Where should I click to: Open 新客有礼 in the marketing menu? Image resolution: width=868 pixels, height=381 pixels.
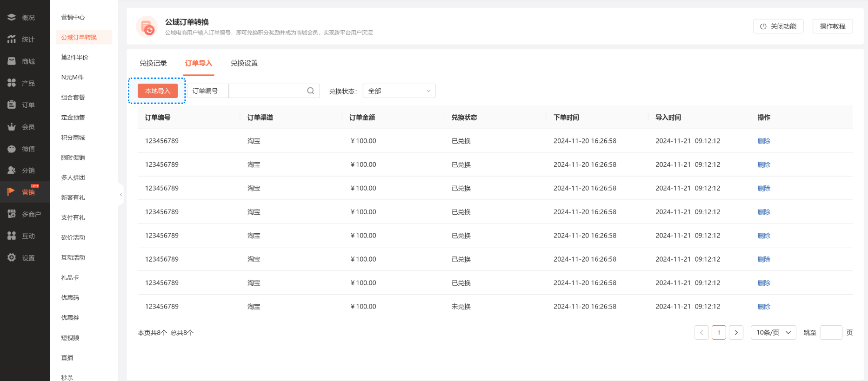point(73,197)
